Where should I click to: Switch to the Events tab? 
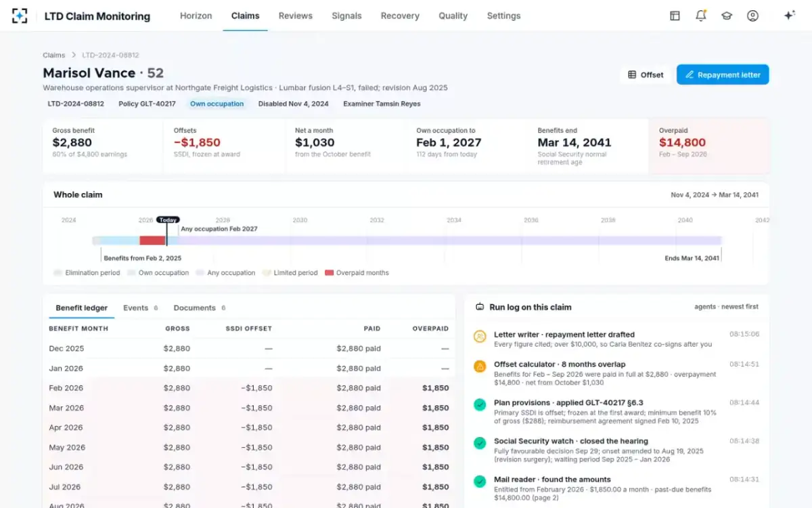[140, 308]
